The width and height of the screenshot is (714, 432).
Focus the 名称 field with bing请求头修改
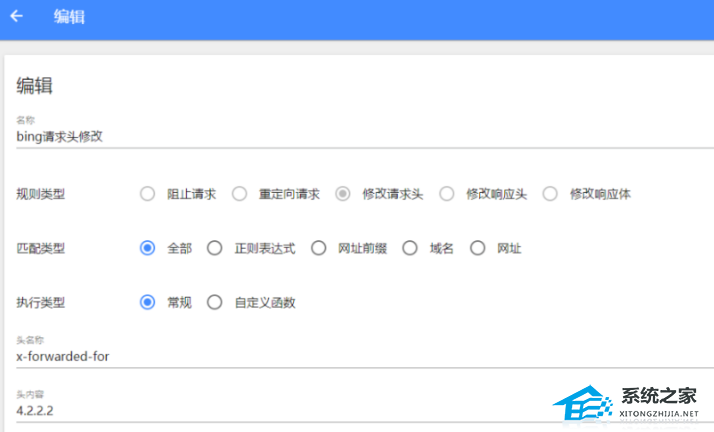(x=365, y=137)
